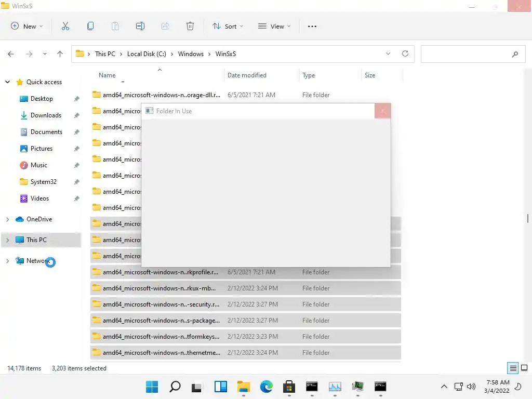This screenshot has height=399, width=532.
Task: Select Pictures in Quick access
Action: (42, 149)
